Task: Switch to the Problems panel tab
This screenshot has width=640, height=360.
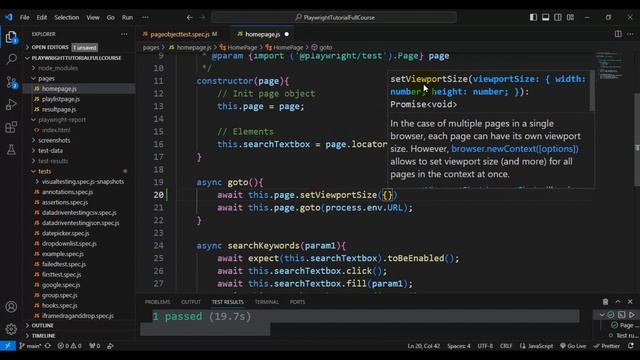Action: tap(158, 302)
